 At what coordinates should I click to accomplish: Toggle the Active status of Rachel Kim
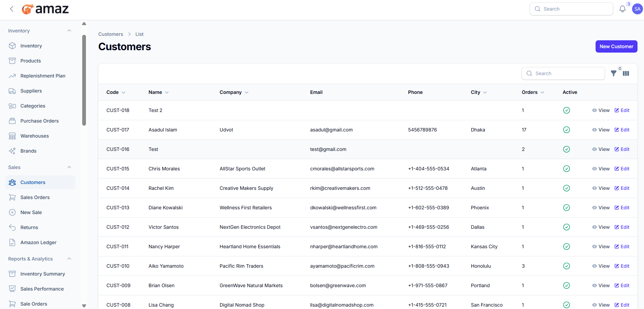567,188
